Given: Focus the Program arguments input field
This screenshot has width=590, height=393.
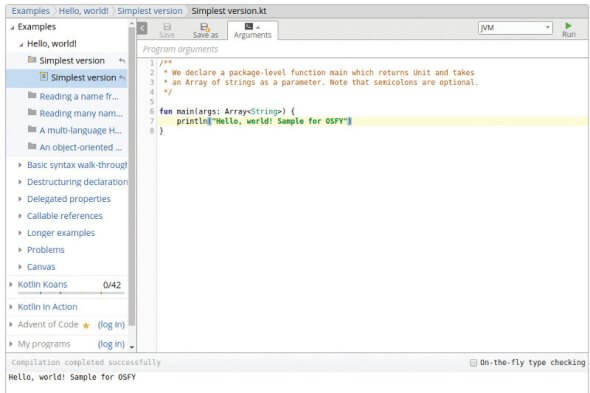Looking at the screenshot, I should (363, 49).
